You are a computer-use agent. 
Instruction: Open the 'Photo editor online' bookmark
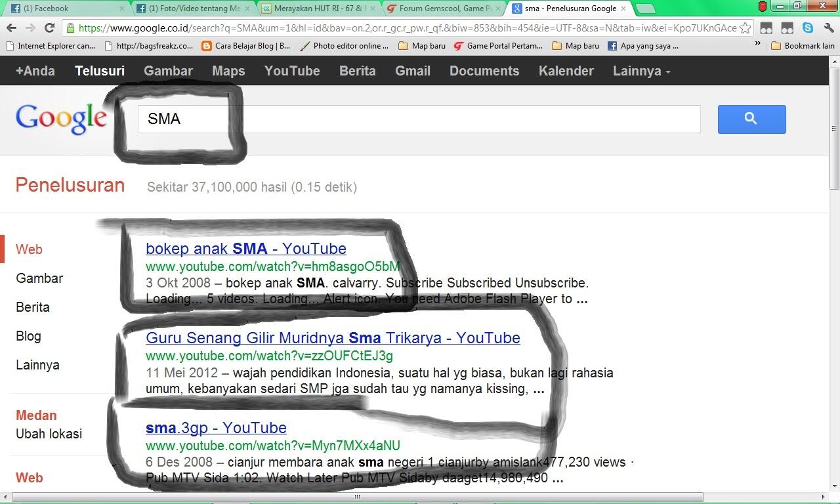point(345,46)
